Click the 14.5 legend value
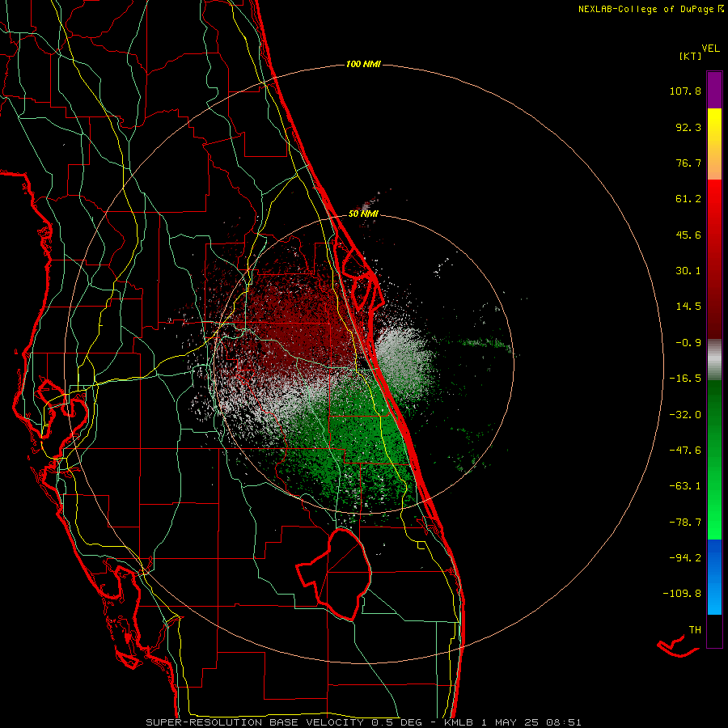Viewport: 728px width, 728px height. (688, 307)
